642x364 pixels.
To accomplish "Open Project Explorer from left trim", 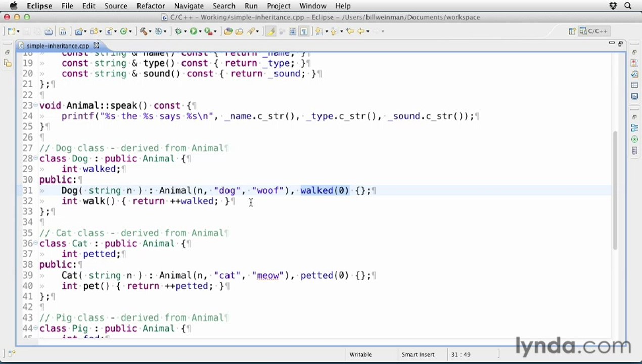I will tap(7, 63).
